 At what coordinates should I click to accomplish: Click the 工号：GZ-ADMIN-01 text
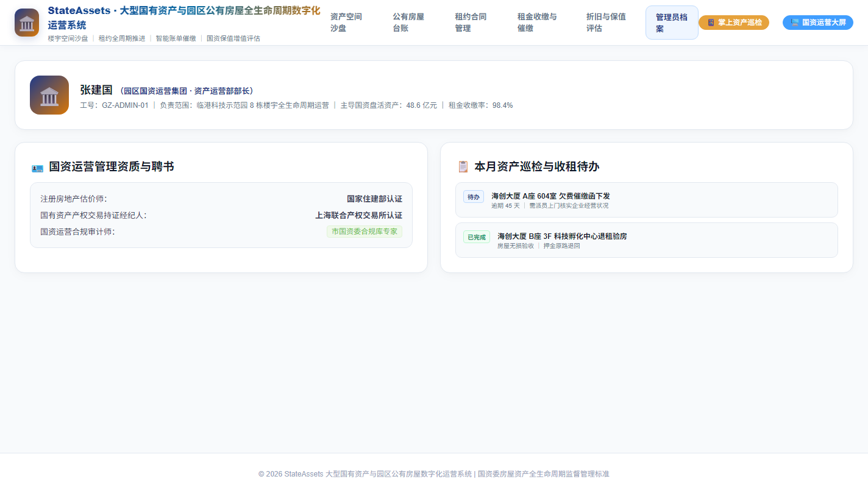(x=114, y=105)
